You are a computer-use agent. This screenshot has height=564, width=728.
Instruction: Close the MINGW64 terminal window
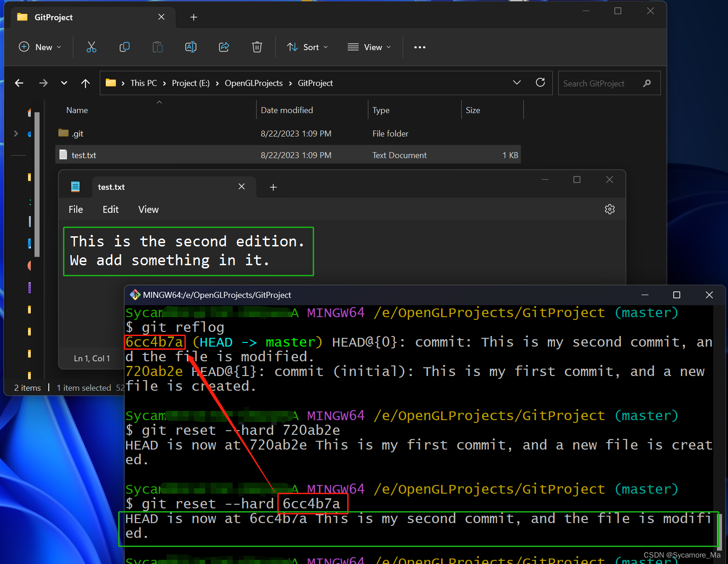pyautogui.click(x=709, y=295)
